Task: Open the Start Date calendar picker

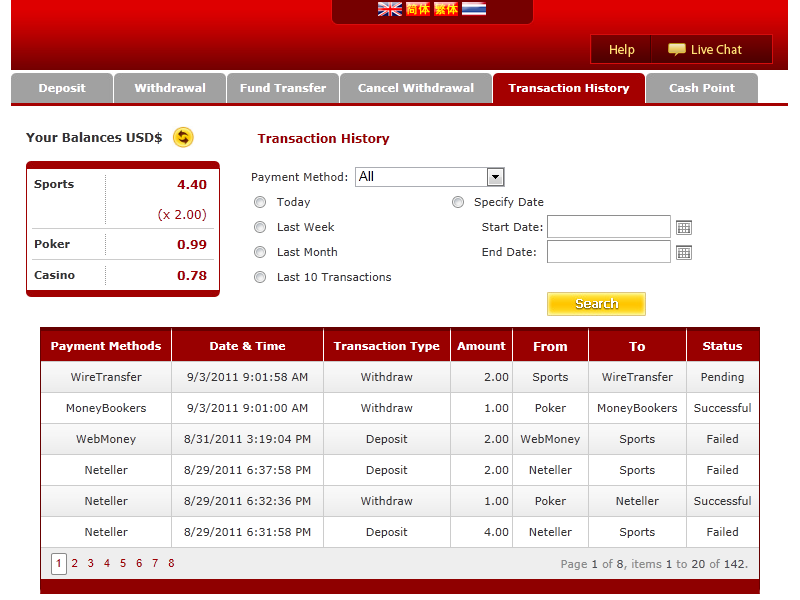Action: [684, 228]
